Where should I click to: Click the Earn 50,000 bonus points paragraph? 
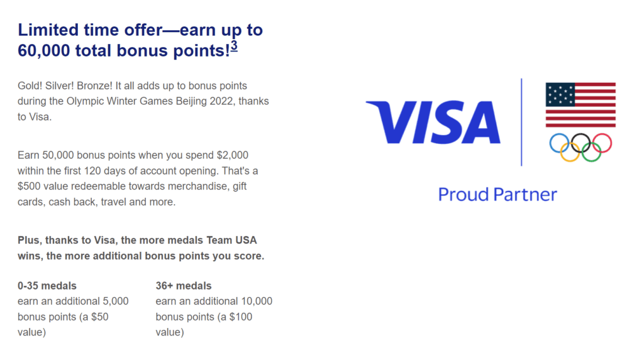[x=138, y=178]
